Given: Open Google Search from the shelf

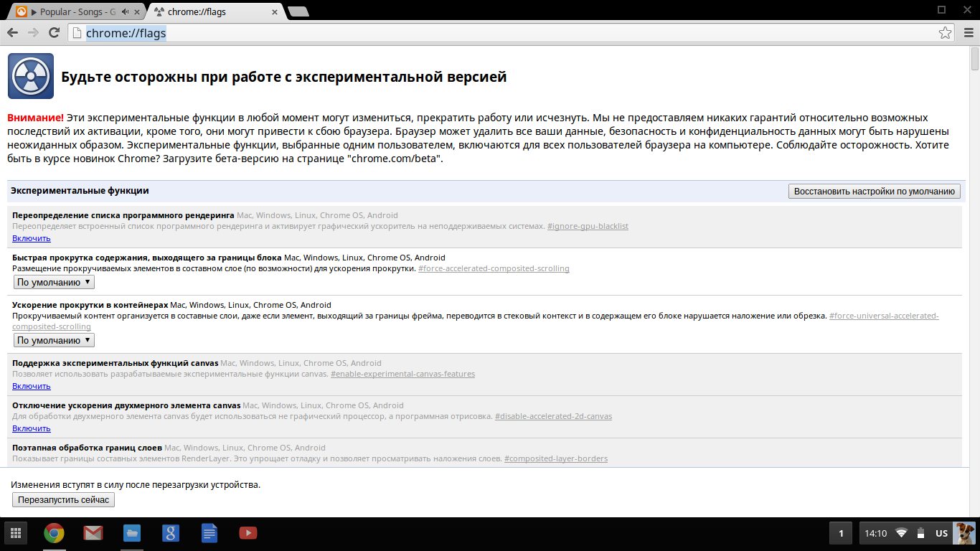Looking at the screenshot, I should [170, 533].
